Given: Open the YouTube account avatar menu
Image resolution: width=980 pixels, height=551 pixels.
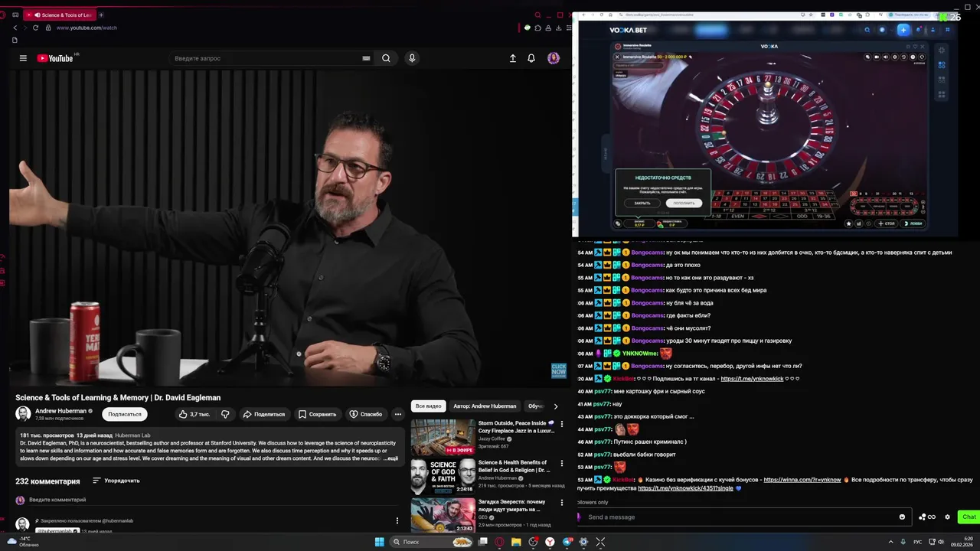Looking at the screenshot, I should pos(554,58).
